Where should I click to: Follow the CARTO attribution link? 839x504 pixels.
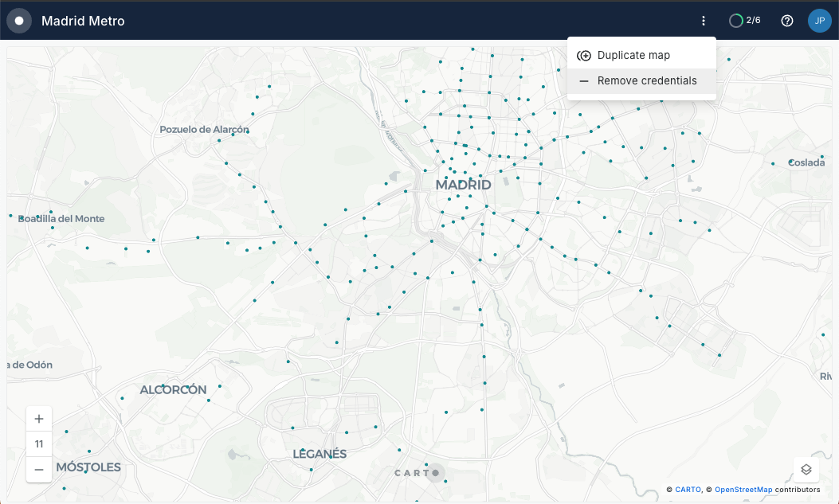click(688, 490)
